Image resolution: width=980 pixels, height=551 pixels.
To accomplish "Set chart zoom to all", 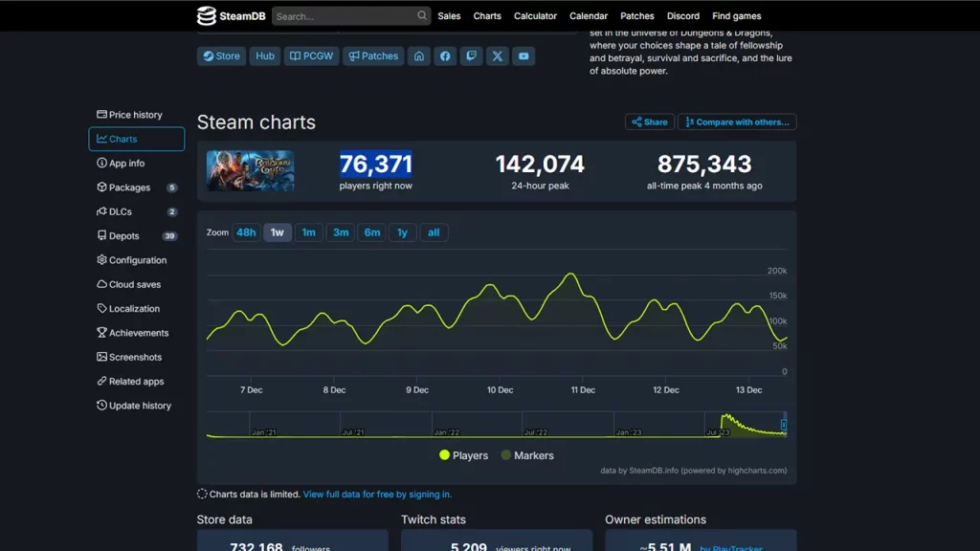I will (434, 232).
